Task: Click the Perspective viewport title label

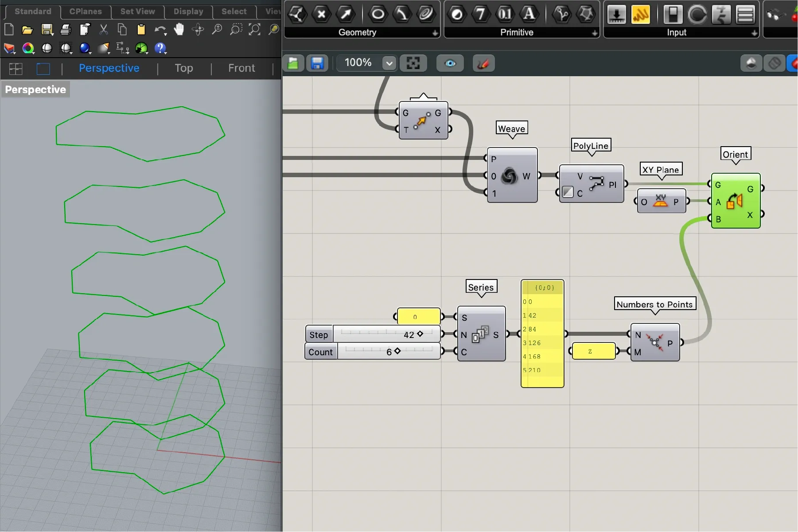Action: coord(35,89)
